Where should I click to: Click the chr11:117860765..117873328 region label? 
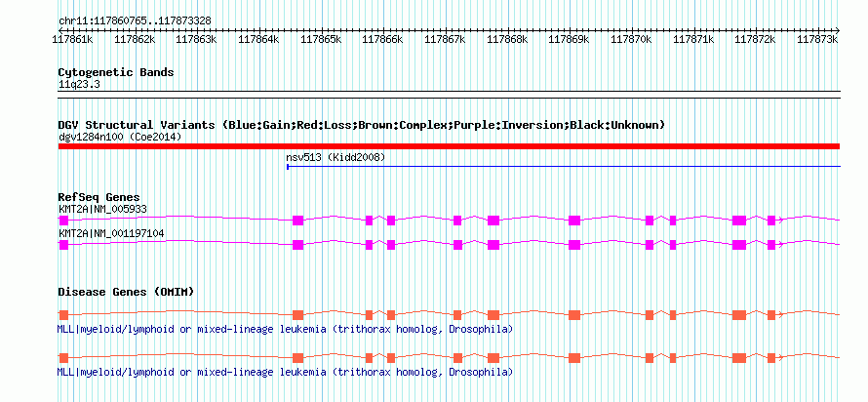click(135, 21)
